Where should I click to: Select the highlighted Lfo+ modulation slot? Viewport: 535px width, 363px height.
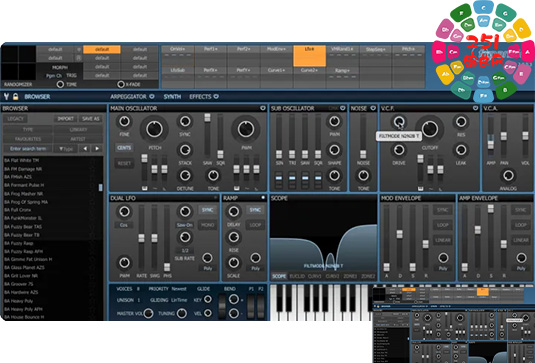coord(309,56)
